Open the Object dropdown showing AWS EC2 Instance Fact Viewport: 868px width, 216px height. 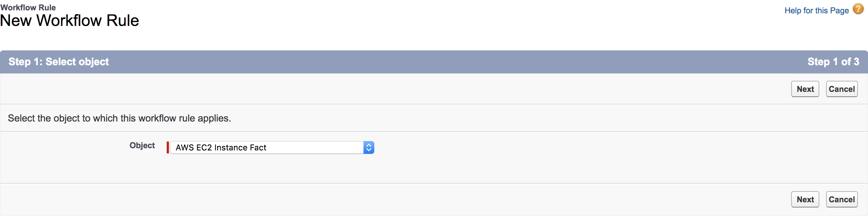coord(267,147)
